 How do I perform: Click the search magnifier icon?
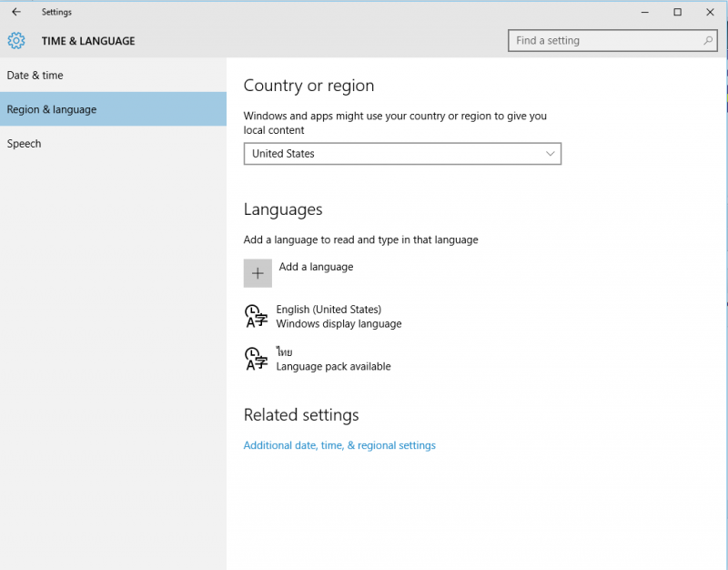click(x=708, y=40)
